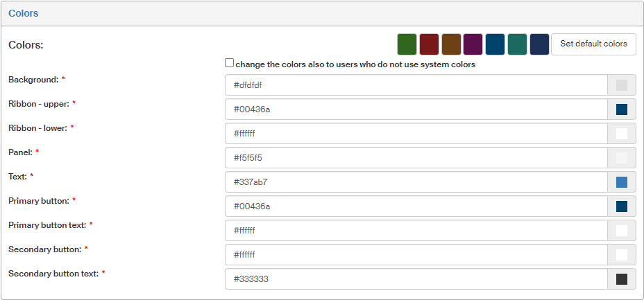Apply the teal green preset theme

click(x=517, y=44)
